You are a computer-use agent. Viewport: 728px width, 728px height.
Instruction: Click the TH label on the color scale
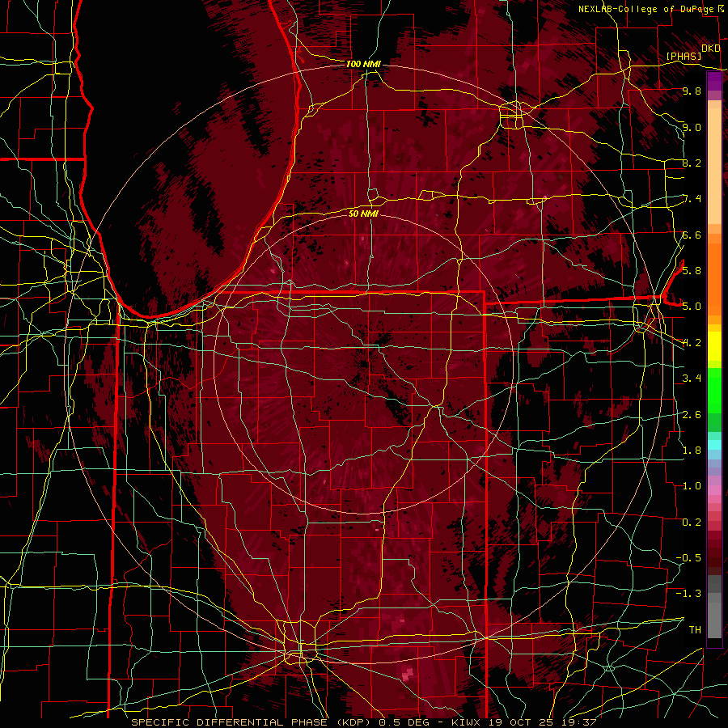point(695,630)
